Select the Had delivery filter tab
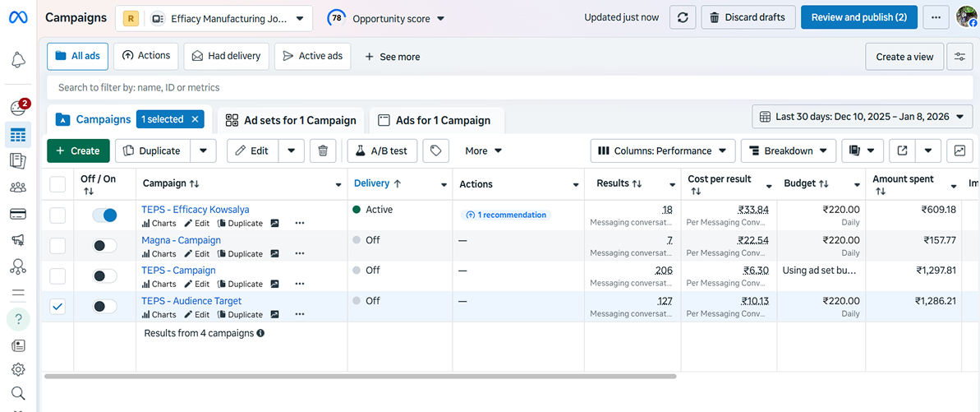Image resolution: width=980 pixels, height=412 pixels. (226, 56)
